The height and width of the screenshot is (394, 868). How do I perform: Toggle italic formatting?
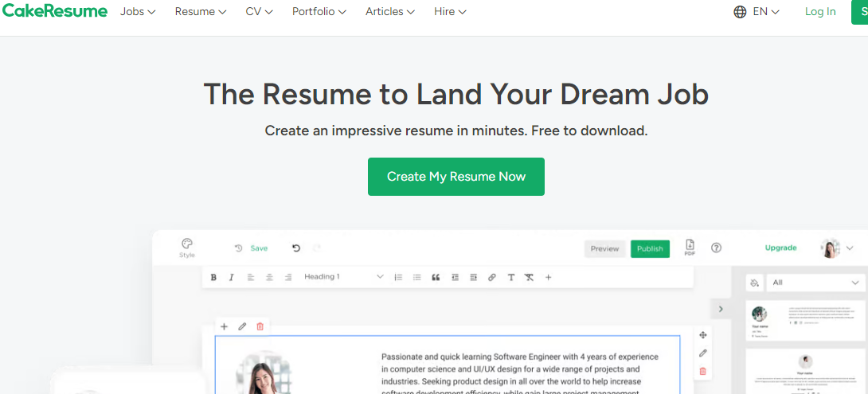point(232,277)
